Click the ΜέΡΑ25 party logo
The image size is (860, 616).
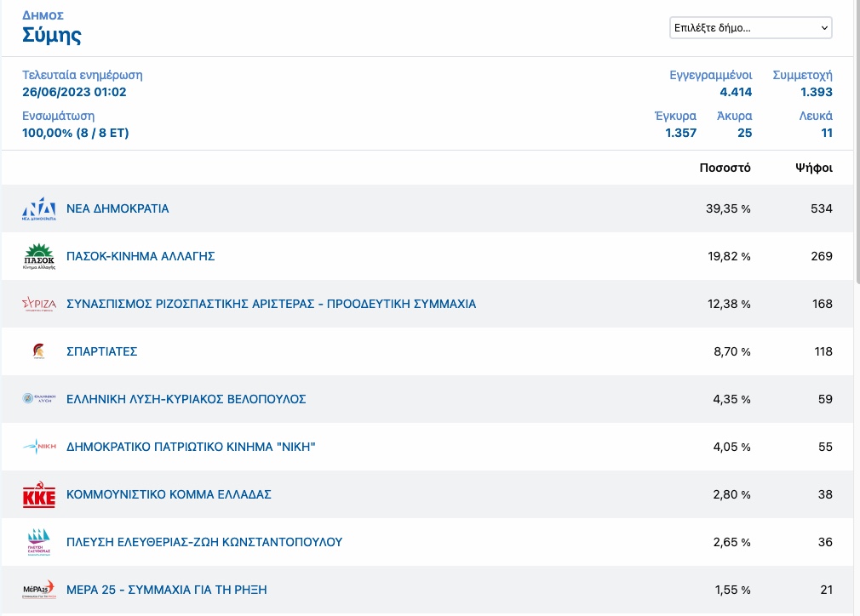pos(39,590)
